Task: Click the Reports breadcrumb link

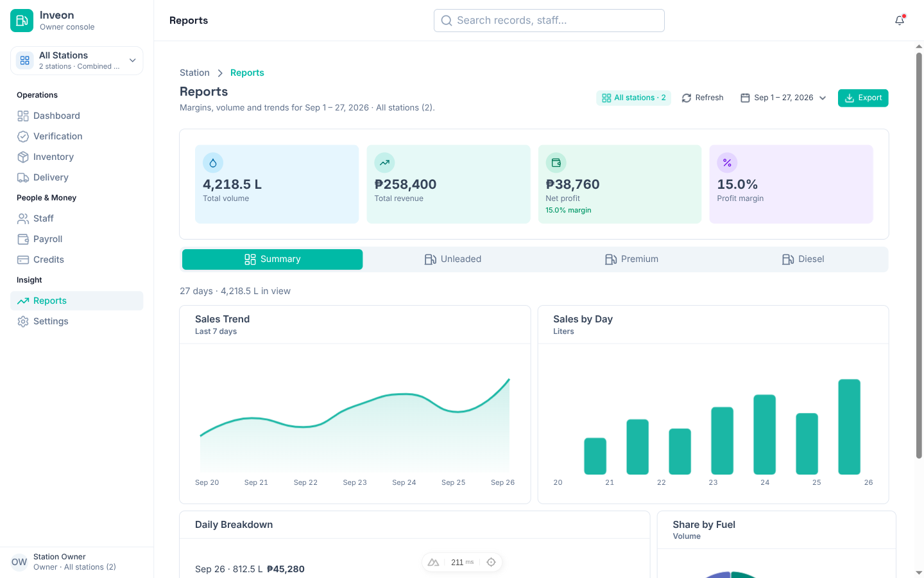Action: (247, 73)
